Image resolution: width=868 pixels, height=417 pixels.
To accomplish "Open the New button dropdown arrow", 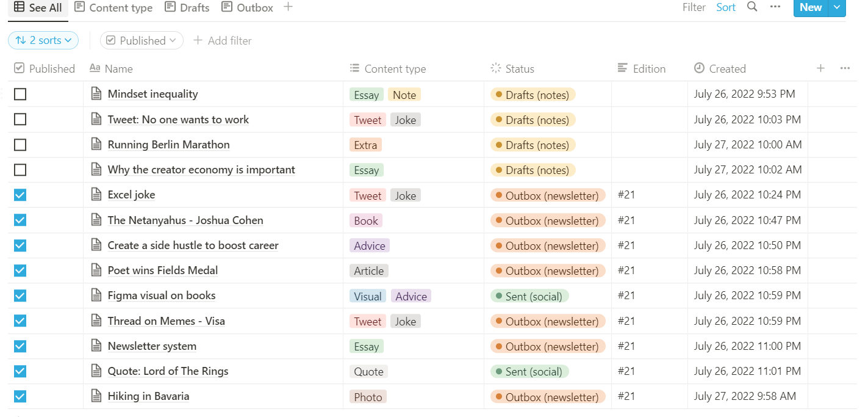I will [x=837, y=7].
